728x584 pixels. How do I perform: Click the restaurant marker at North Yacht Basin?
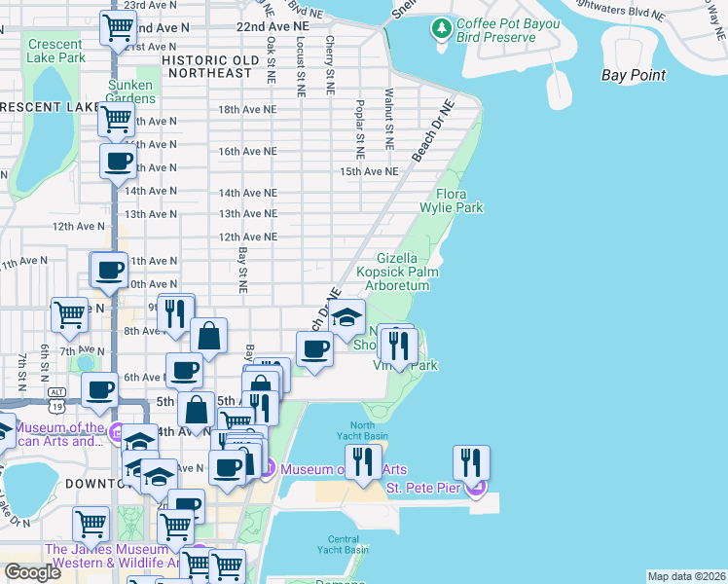[x=364, y=465]
